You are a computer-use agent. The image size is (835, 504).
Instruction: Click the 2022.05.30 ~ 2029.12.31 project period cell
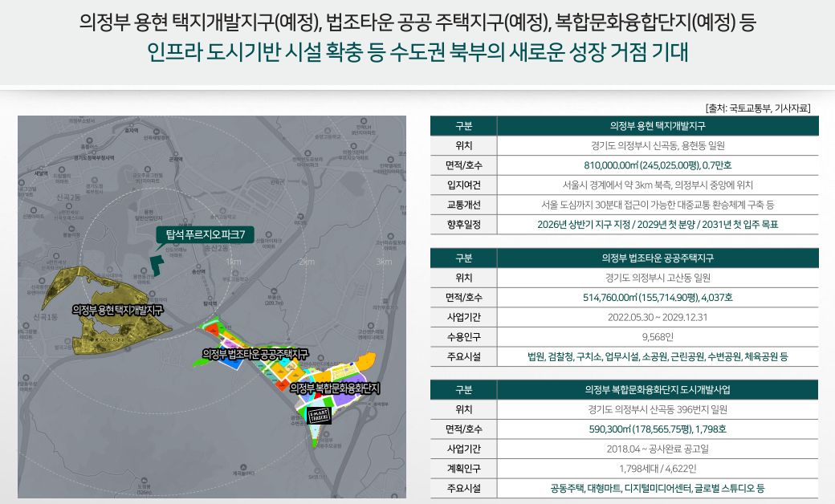coord(658,317)
